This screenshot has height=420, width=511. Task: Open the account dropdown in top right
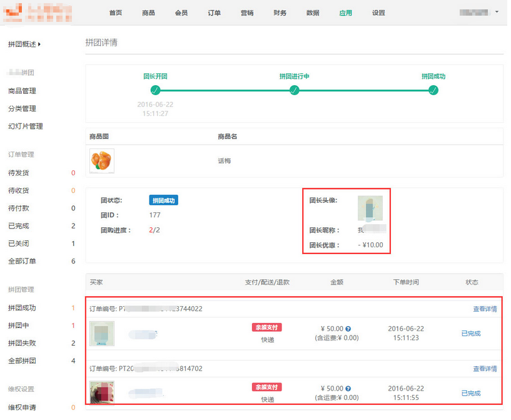point(497,12)
